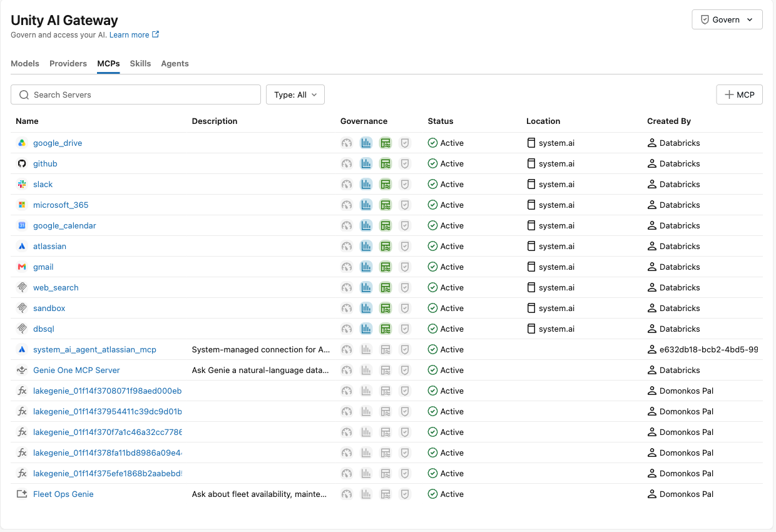776x532 pixels.
Task: Click the person icon beside e632db18-bcb2-4bd5-99
Action: [x=652, y=349]
